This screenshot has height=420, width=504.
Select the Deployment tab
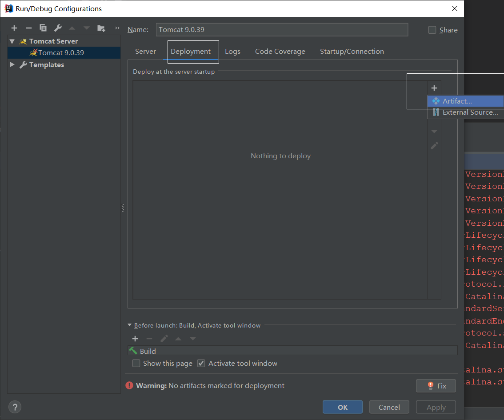pos(191,52)
